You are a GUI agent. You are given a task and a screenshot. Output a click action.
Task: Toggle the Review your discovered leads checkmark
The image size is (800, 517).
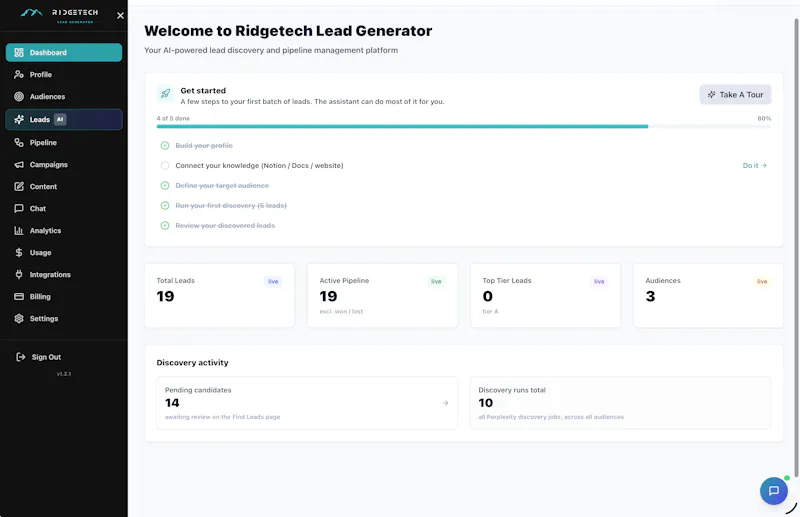click(165, 225)
